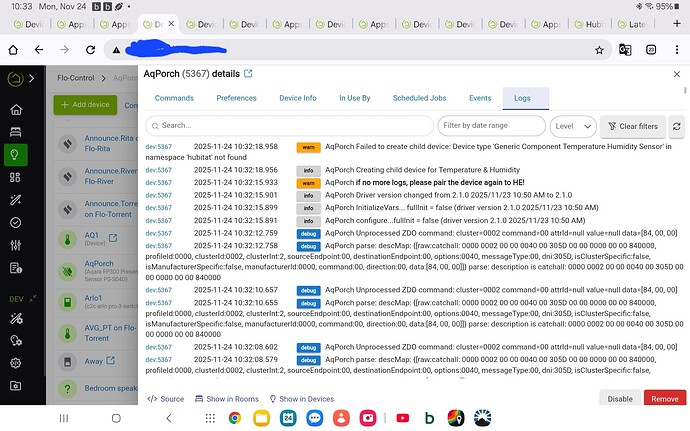690x431 pixels.
Task: Switch to the Commands tab
Action: 174,98
